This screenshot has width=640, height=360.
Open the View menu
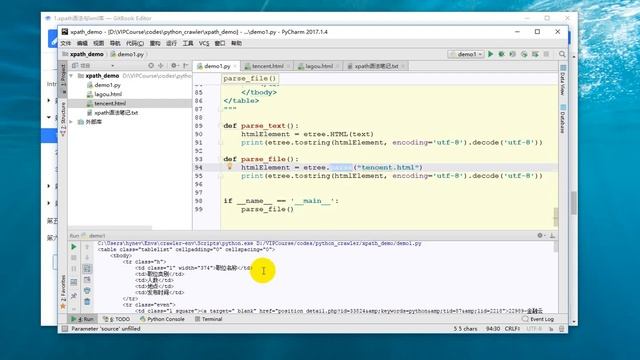pyautogui.click(x=98, y=43)
